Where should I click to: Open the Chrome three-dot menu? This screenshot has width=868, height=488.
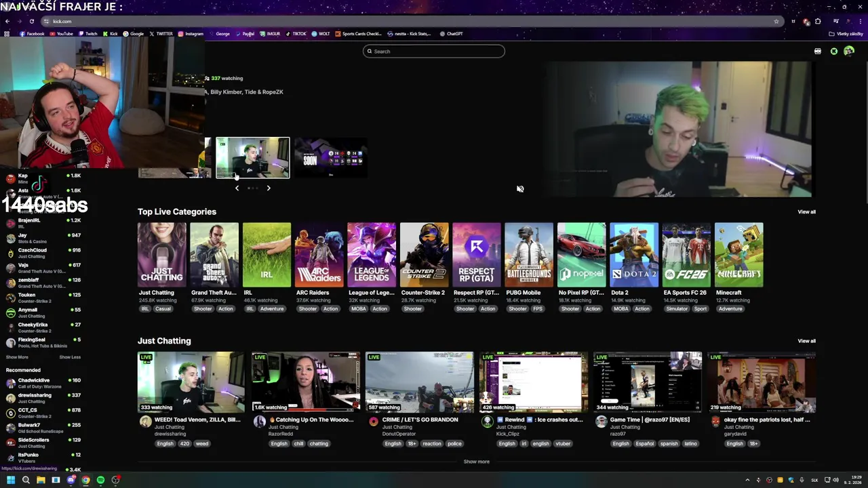860,21
